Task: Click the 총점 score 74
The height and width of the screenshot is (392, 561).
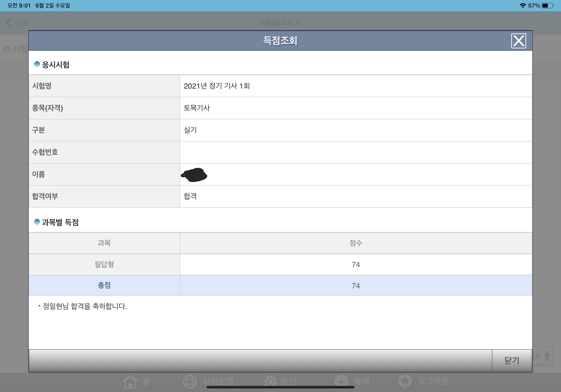Action: tap(356, 286)
